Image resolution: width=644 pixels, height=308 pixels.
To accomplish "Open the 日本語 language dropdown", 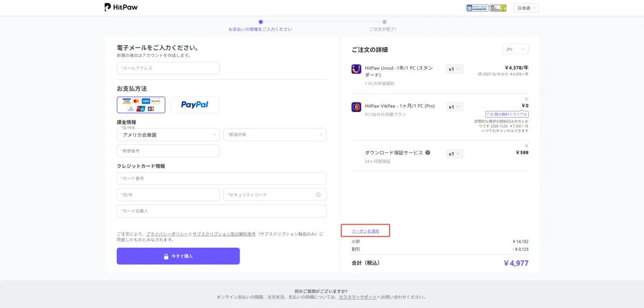I will point(526,8).
